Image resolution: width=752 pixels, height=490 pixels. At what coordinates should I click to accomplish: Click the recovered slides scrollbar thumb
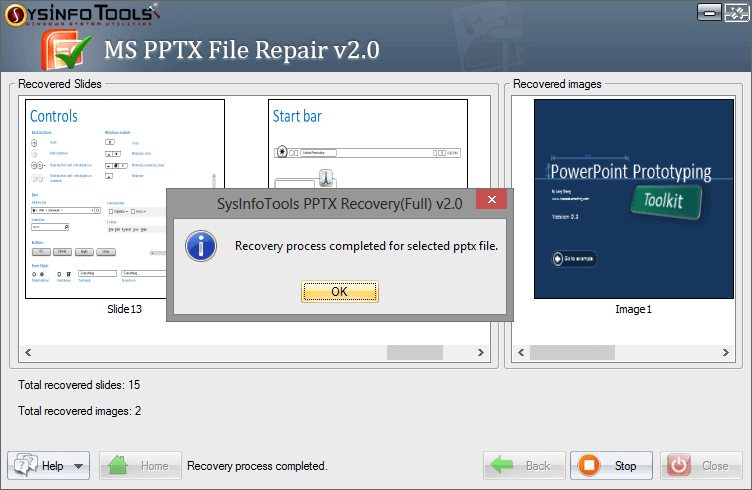coord(415,352)
